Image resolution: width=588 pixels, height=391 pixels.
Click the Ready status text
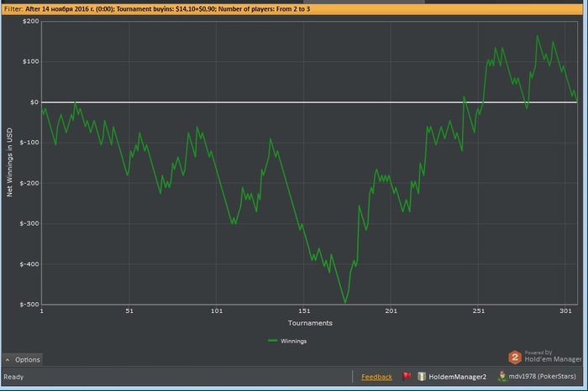pos(13,377)
